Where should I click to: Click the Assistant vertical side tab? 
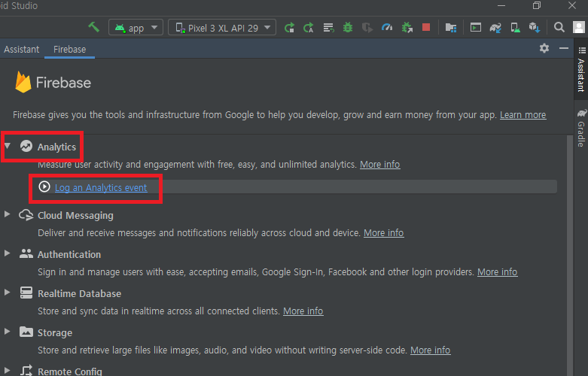[x=581, y=69]
